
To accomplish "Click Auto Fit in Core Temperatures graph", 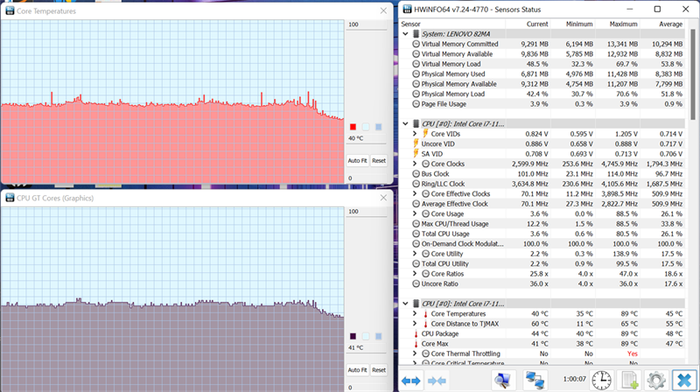I will click(x=358, y=161).
